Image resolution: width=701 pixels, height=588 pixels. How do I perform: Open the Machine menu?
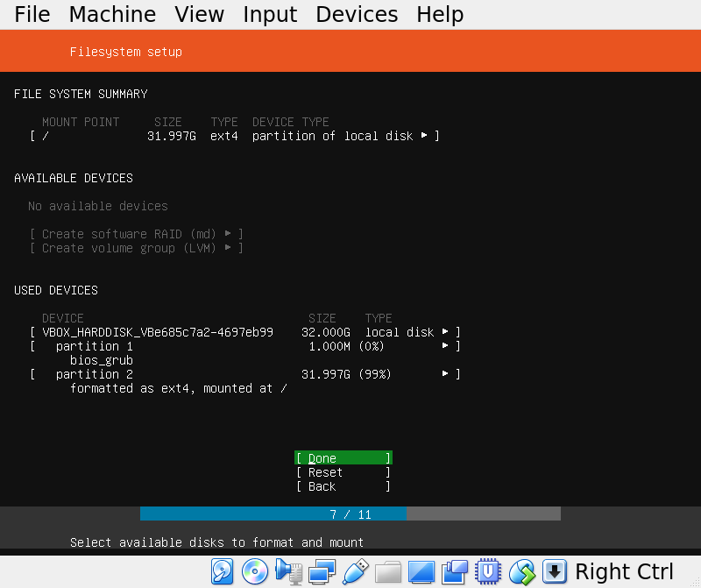112,14
